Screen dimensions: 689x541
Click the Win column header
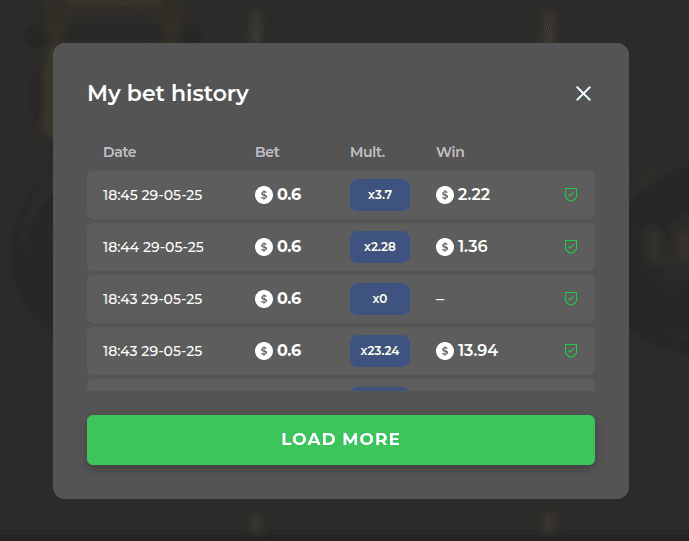(450, 152)
